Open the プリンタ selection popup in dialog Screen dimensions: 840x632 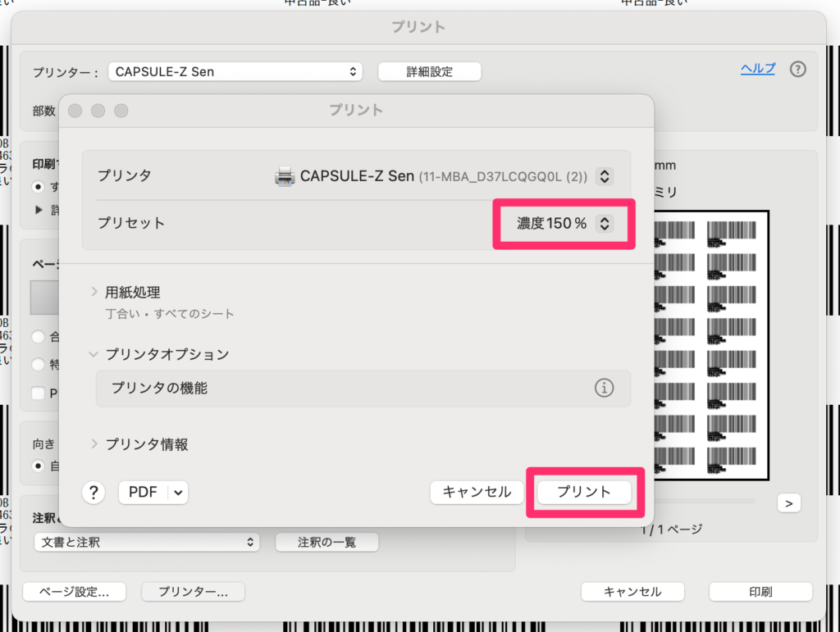coord(605,176)
